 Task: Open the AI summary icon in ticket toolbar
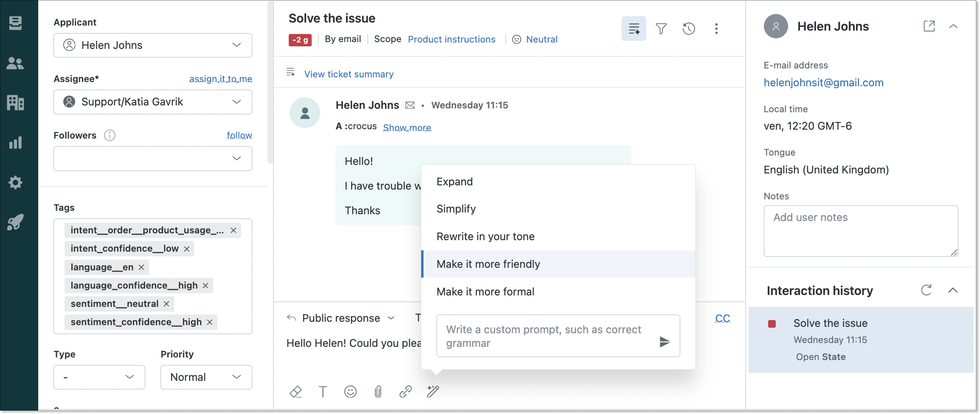(634, 28)
